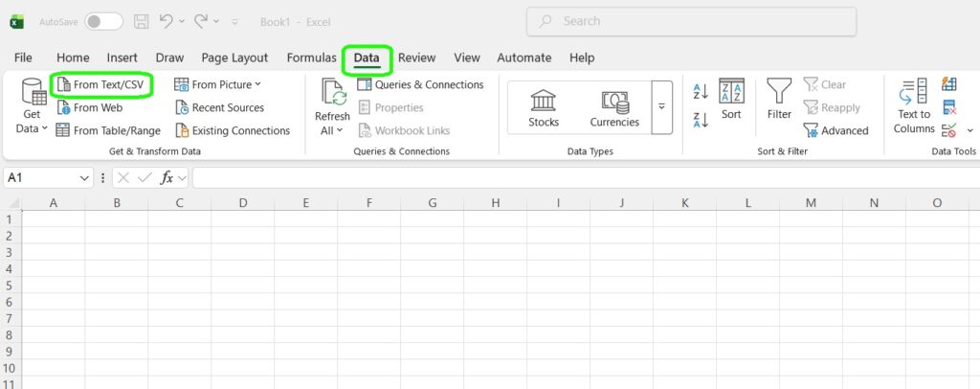980x389 pixels.
Task: Sort A to Z ascending
Action: [x=701, y=92]
